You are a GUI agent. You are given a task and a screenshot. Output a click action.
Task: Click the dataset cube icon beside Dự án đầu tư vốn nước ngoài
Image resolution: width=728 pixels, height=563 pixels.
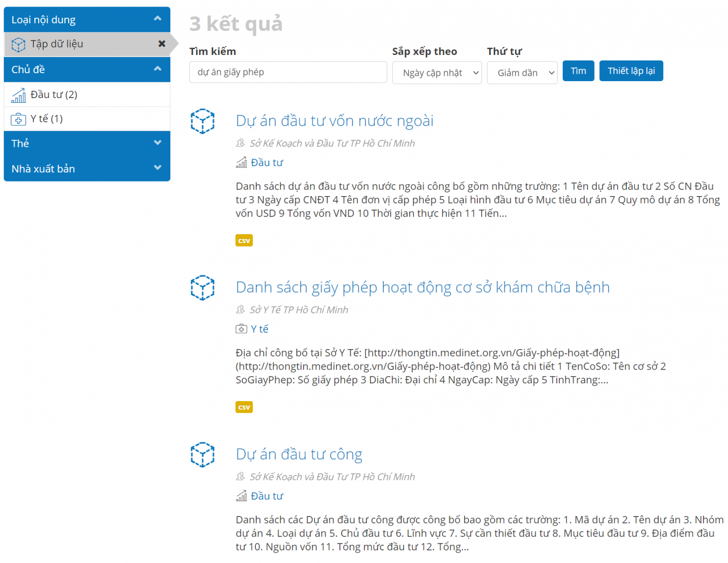click(x=202, y=122)
